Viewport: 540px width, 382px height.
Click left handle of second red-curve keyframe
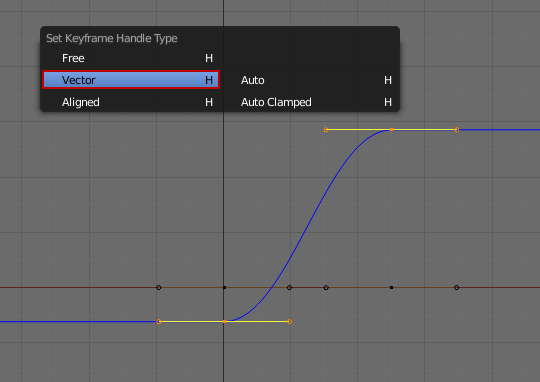(x=326, y=287)
